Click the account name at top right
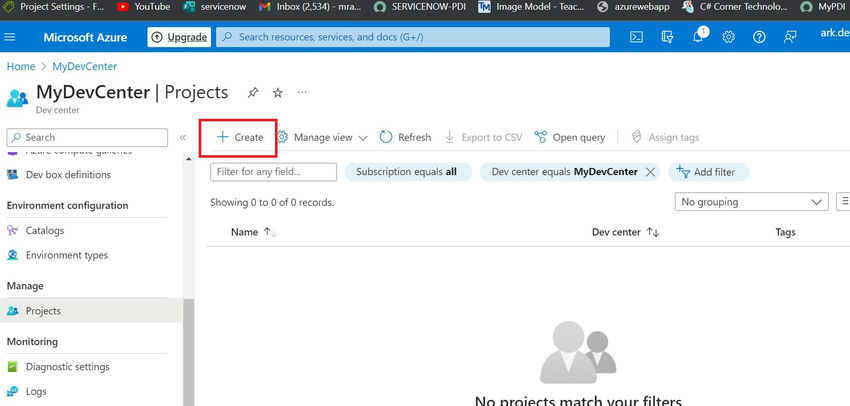 tap(835, 33)
